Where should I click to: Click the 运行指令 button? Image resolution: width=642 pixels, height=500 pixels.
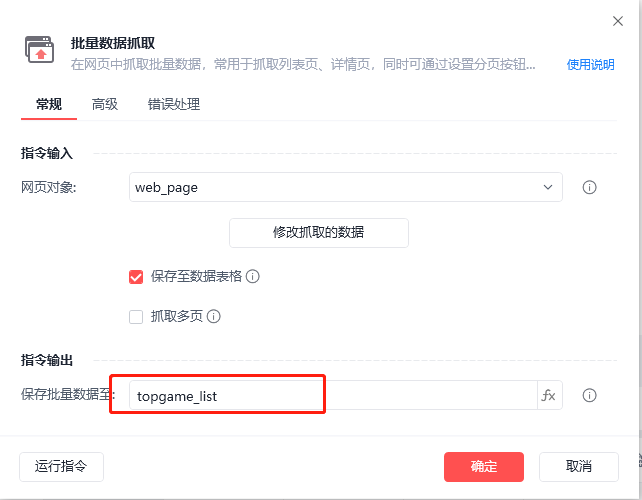pyautogui.click(x=61, y=466)
